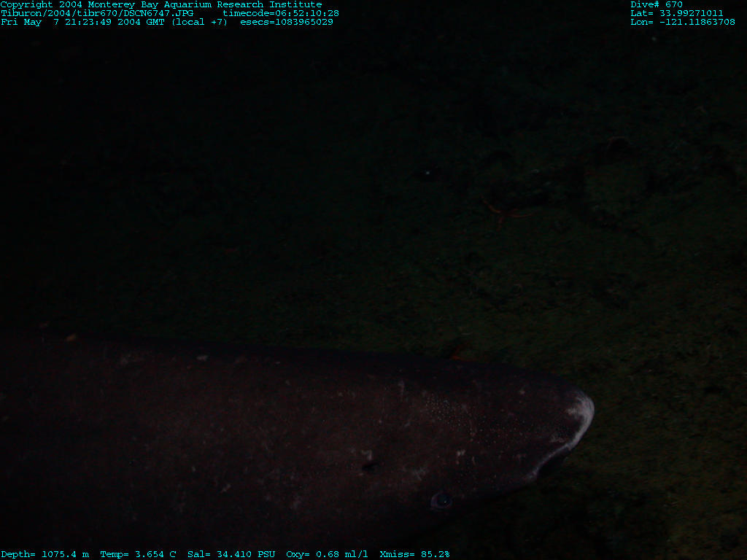Viewport: 747px width, 560px height.
Task: Click the small white speck in the water
Action: click(427, 173)
